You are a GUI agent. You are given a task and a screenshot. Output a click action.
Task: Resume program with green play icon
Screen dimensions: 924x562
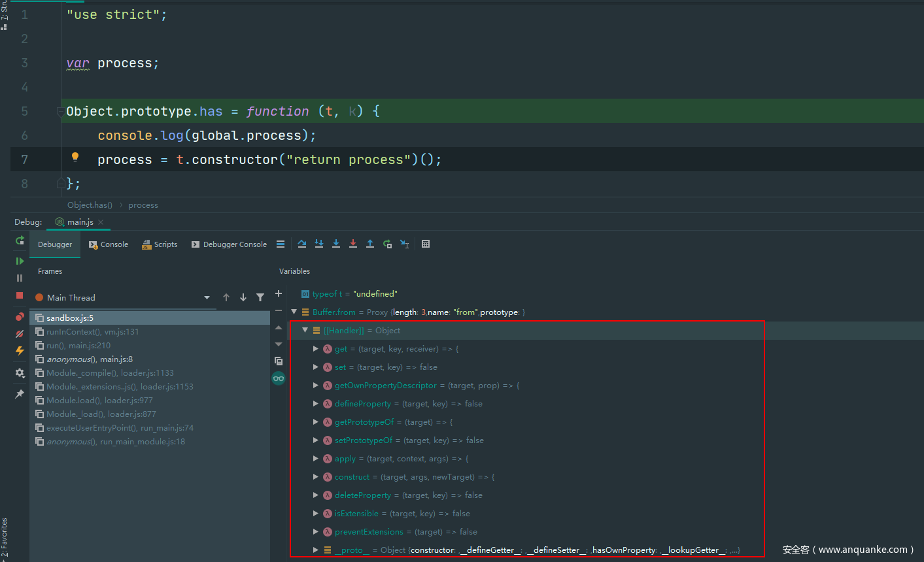pos(20,261)
